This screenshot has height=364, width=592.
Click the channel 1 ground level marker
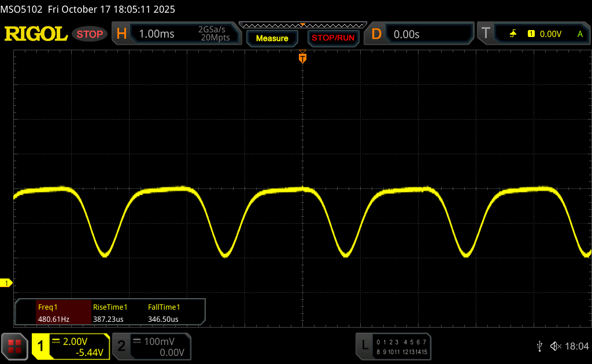tap(6, 283)
